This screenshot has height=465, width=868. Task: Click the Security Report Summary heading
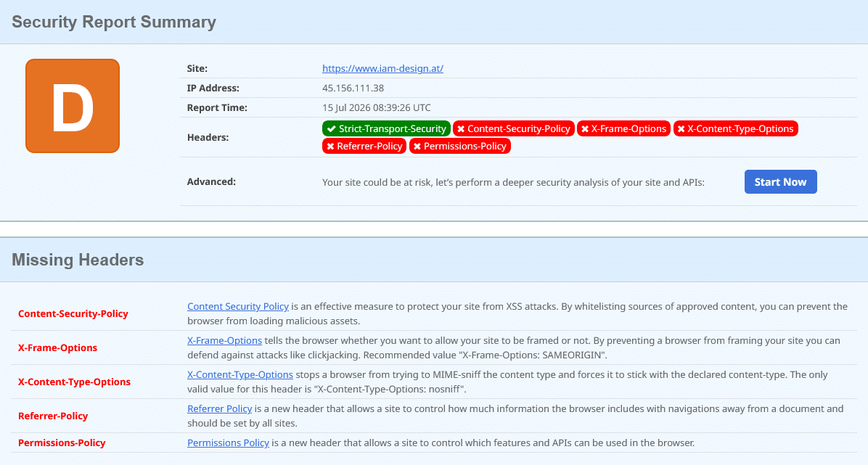(114, 22)
